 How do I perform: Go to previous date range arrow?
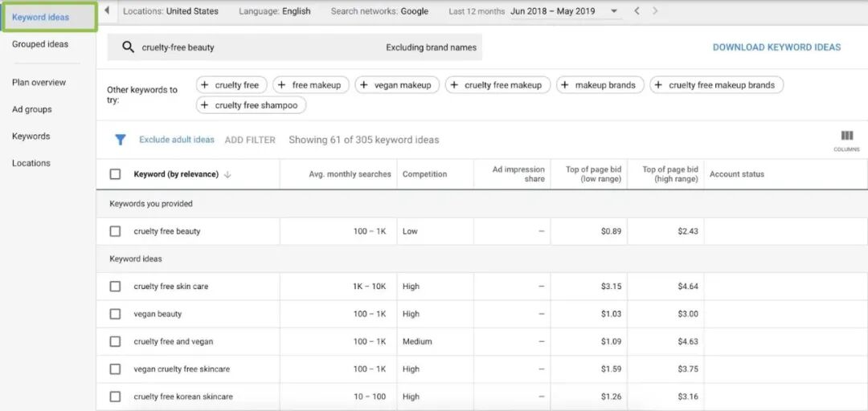pos(637,11)
